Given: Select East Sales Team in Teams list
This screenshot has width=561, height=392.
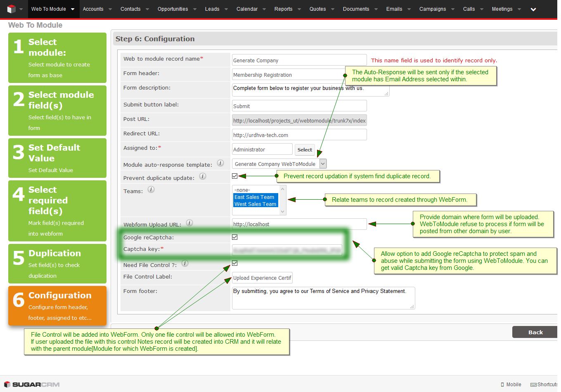Looking at the screenshot, I should [x=256, y=197].
